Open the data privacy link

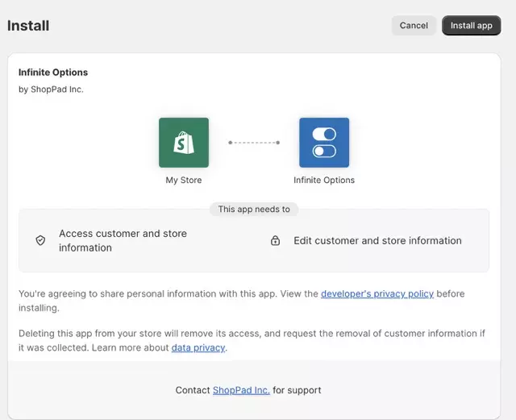[x=198, y=347]
